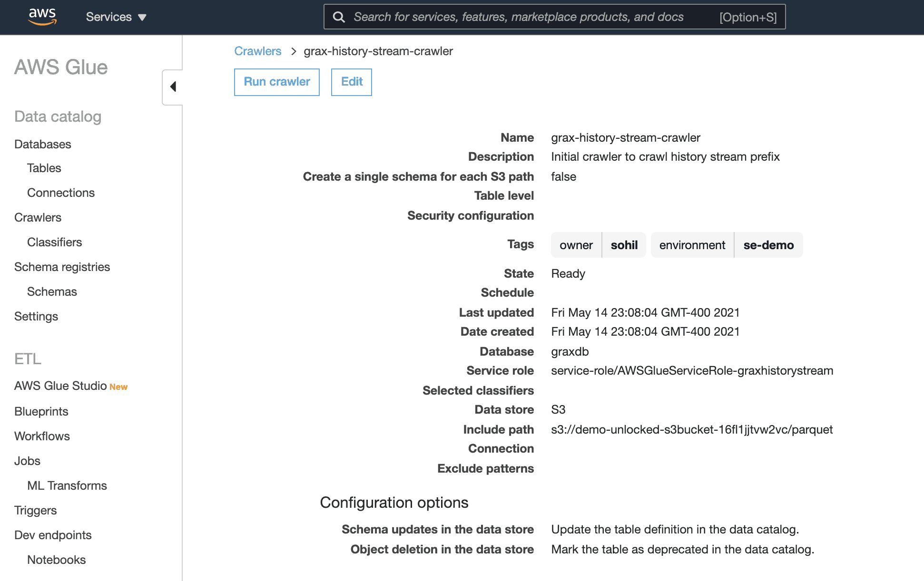Click the Last updated timestamp value
The image size is (924, 581).
[x=645, y=312]
